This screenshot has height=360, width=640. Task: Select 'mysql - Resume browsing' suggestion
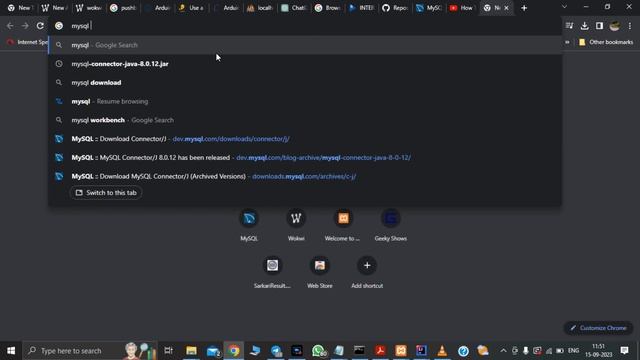(x=305, y=101)
